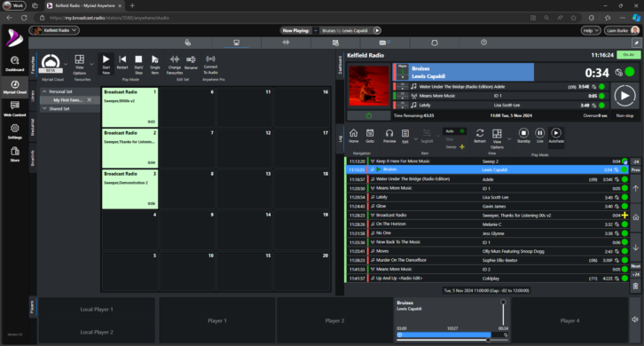
Task: Toggle the Sweep yellow plus option
Action: [462, 146]
